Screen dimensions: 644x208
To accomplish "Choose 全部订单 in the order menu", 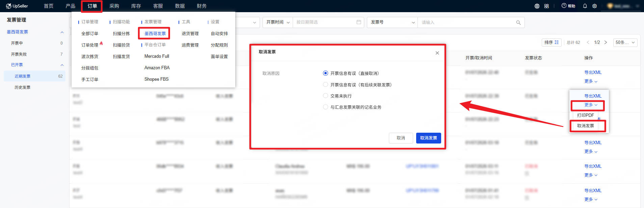I will (x=90, y=34).
